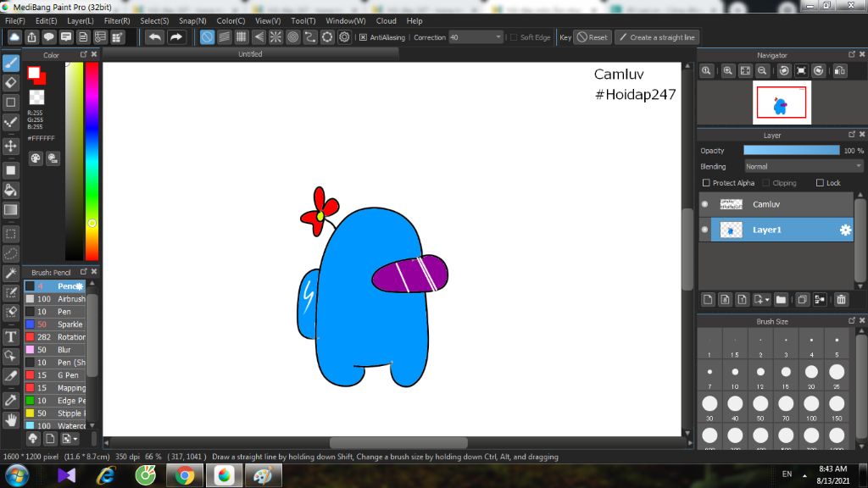
Task: Hide the Layer1 layer
Action: 704,230
